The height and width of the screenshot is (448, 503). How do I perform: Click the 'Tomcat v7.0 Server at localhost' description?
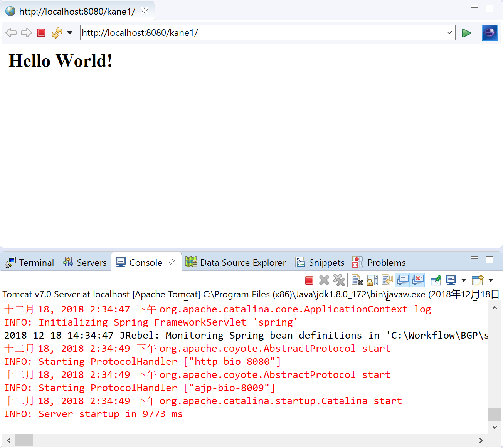[251, 294]
